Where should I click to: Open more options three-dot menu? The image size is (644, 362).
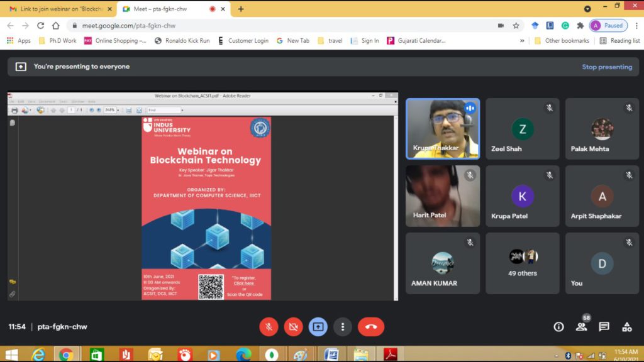pyautogui.click(x=342, y=327)
